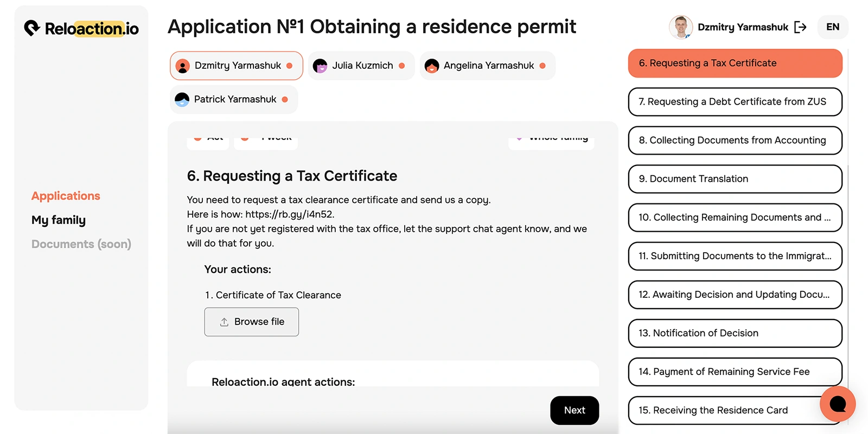Click the logout arrow icon
Screen dimensions: 868x434
click(800, 27)
